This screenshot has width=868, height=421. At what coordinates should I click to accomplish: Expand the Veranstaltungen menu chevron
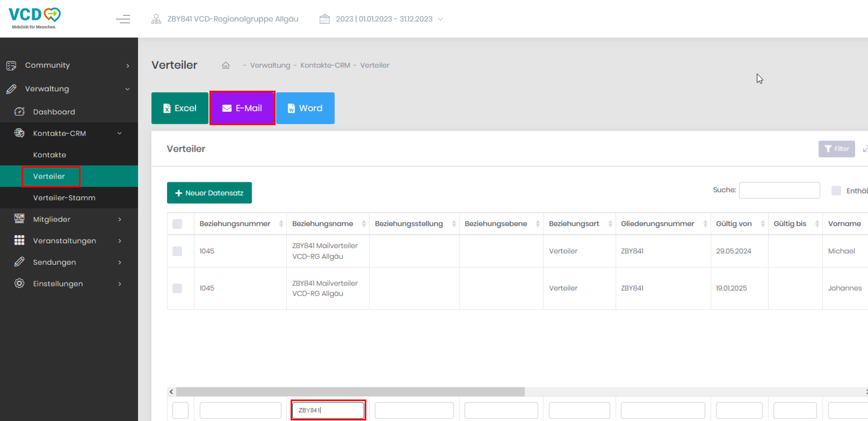pyautogui.click(x=120, y=241)
